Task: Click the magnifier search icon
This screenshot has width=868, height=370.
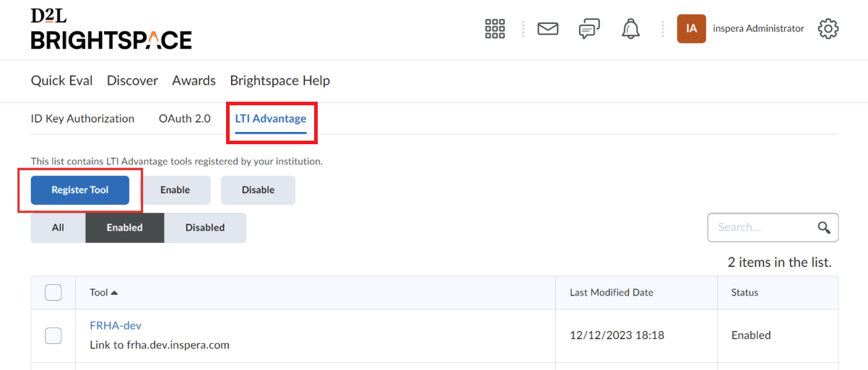Action: pyautogui.click(x=824, y=227)
